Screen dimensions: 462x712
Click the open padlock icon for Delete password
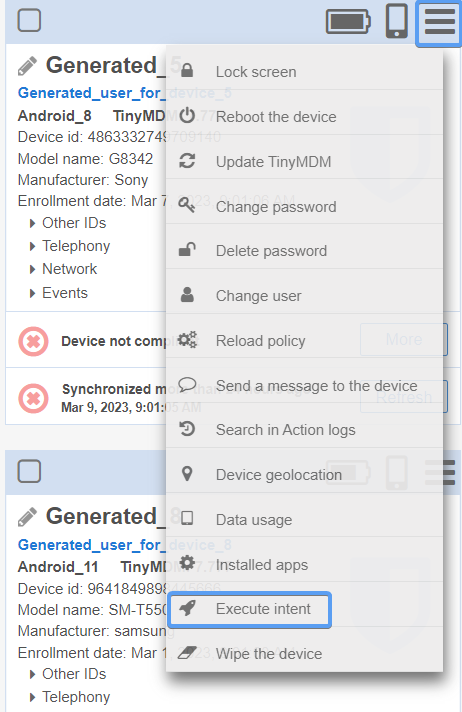187,250
